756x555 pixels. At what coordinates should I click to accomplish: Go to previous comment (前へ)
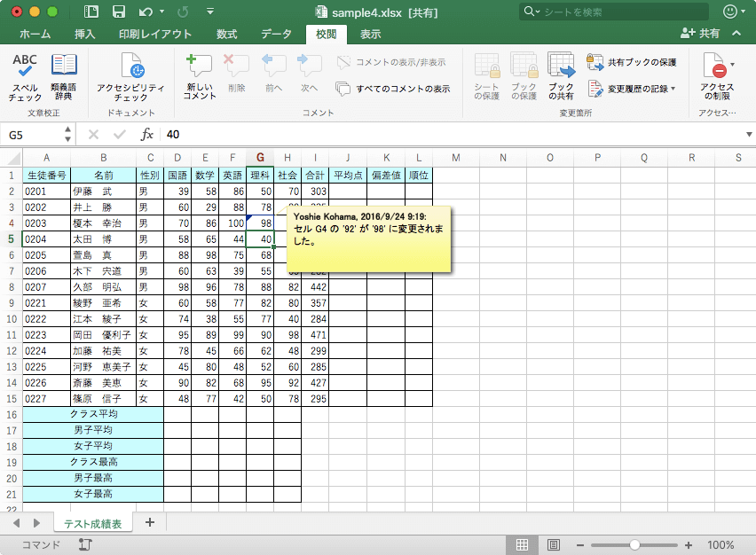pyautogui.click(x=273, y=74)
